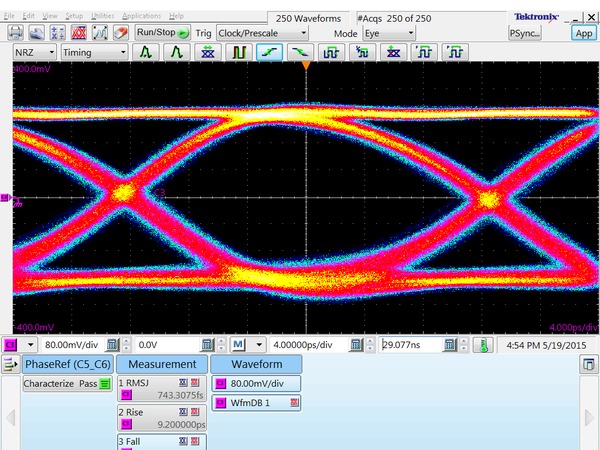The image size is (600, 450).
Task: Open the Utilities menu
Action: [101, 17]
